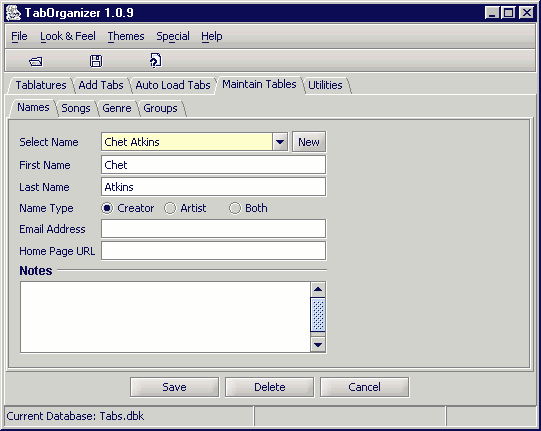Click the Email Address input field
The height and width of the screenshot is (431, 541).
click(214, 229)
